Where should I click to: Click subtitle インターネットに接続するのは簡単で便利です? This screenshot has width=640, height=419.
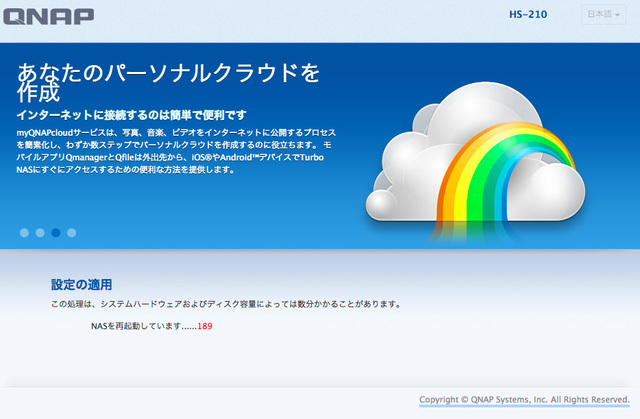point(131,115)
